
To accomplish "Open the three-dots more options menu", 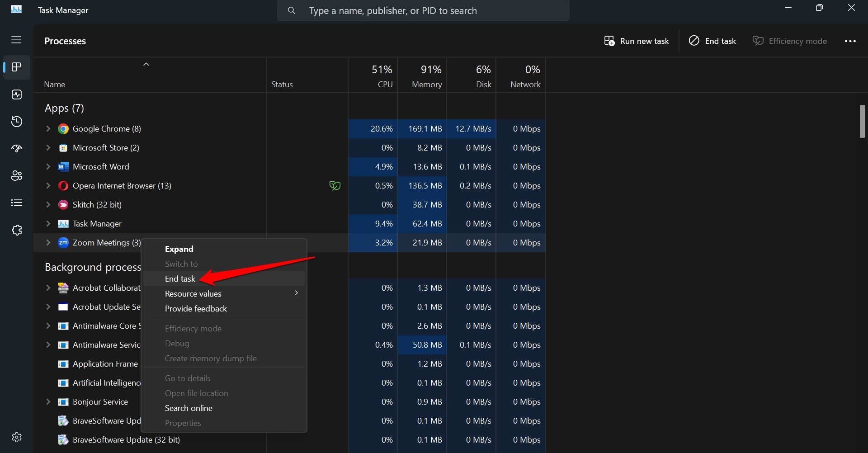I will (x=850, y=41).
